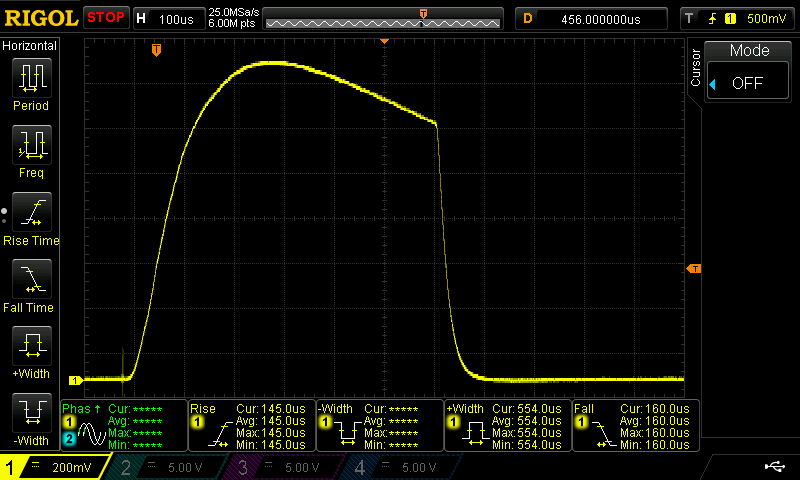Viewport: 800px width, 480px height.
Task: Click the Rise 145.0us statistics box
Action: pos(251,425)
